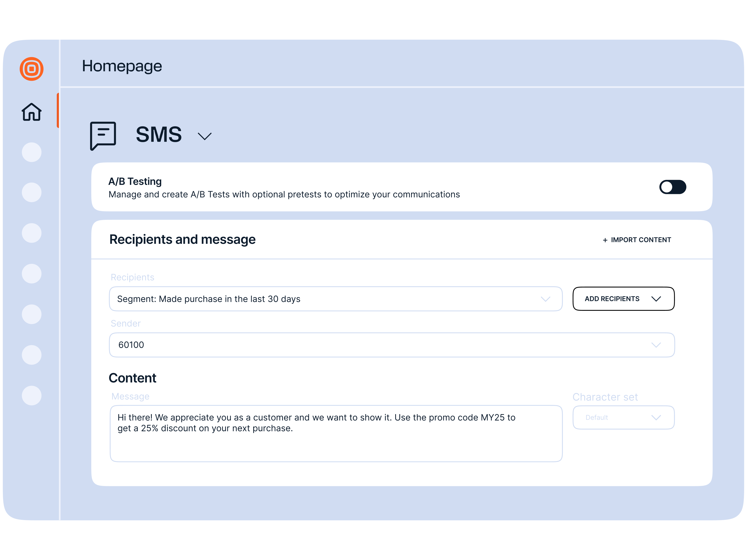The height and width of the screenshot is (560, 747).
Task: Click the fourth placeholder sidebar circle
Action: pyautogui.click(x=32, y=273)
